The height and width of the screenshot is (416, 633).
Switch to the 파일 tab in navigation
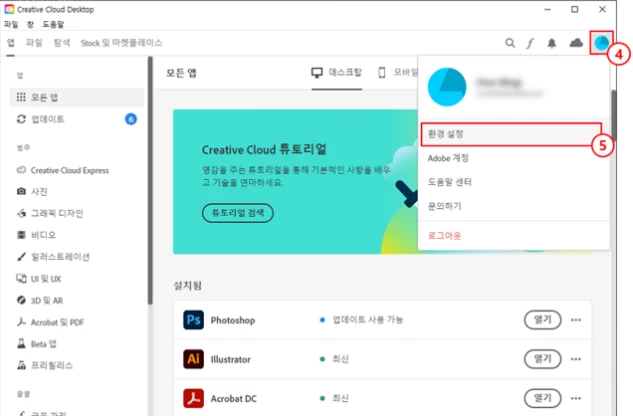pos(34,42)
